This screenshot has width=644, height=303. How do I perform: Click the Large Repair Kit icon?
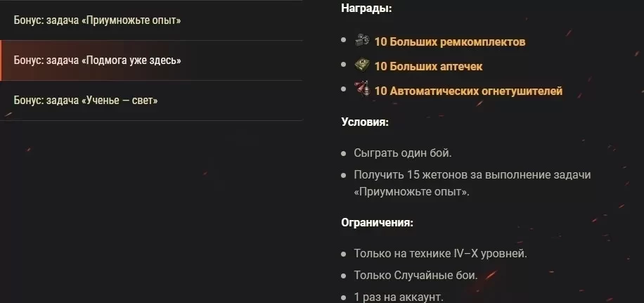(362, 40)
